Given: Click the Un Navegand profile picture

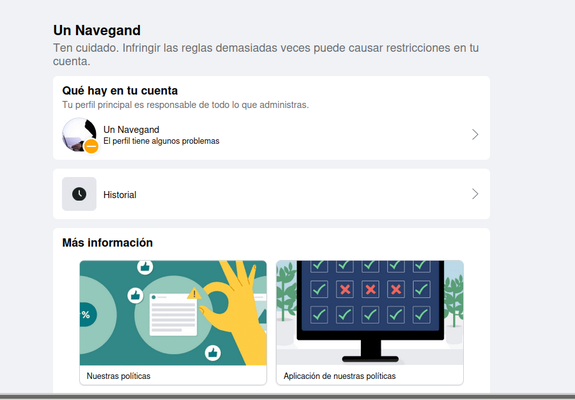Looking at the screenshot, I should 79,135.
